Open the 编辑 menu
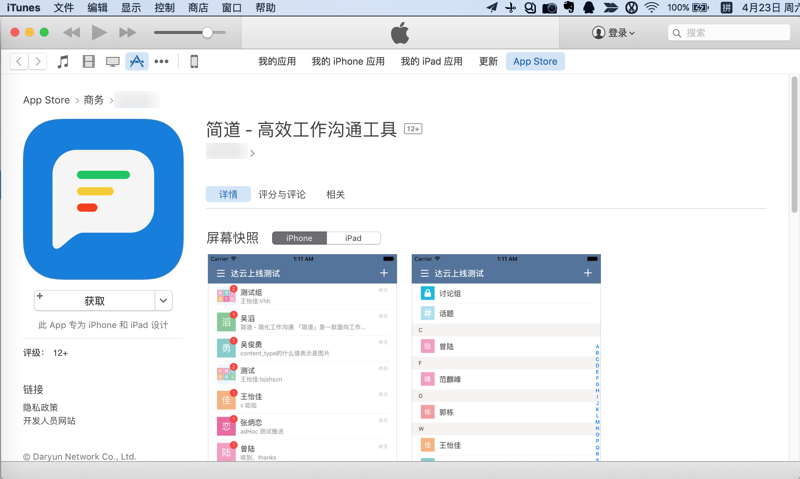Viewport: 800px width, 479px height. coord(97,8)
